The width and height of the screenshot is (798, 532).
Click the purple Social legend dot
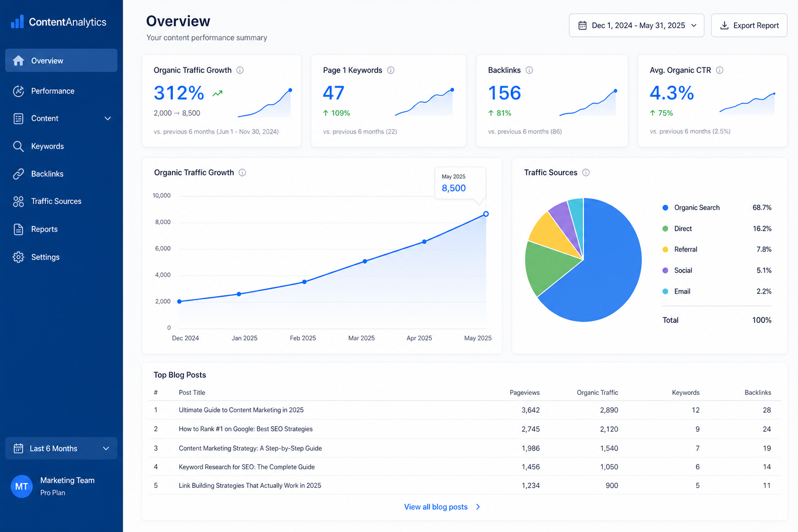point(665,270)
